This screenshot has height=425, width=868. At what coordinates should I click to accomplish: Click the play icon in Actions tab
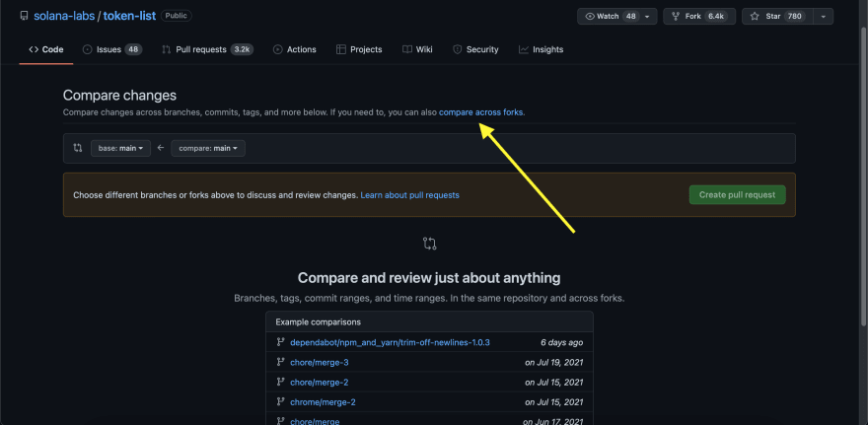278,50
